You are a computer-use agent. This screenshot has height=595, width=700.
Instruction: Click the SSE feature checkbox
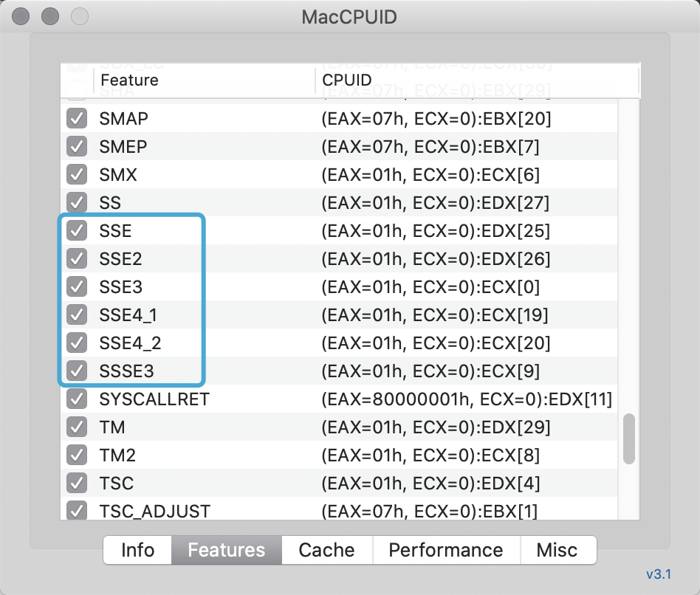[x=77, y=231]
